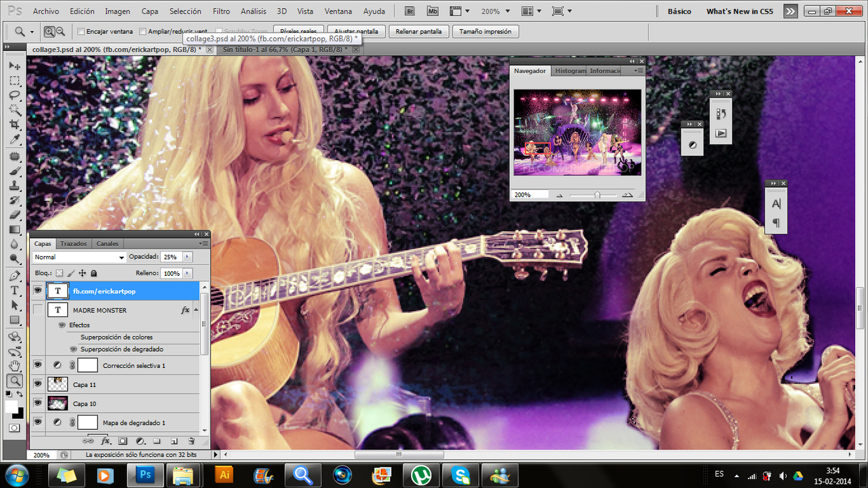
Task: Select the Horizontal Type tool
Action: 14,290
